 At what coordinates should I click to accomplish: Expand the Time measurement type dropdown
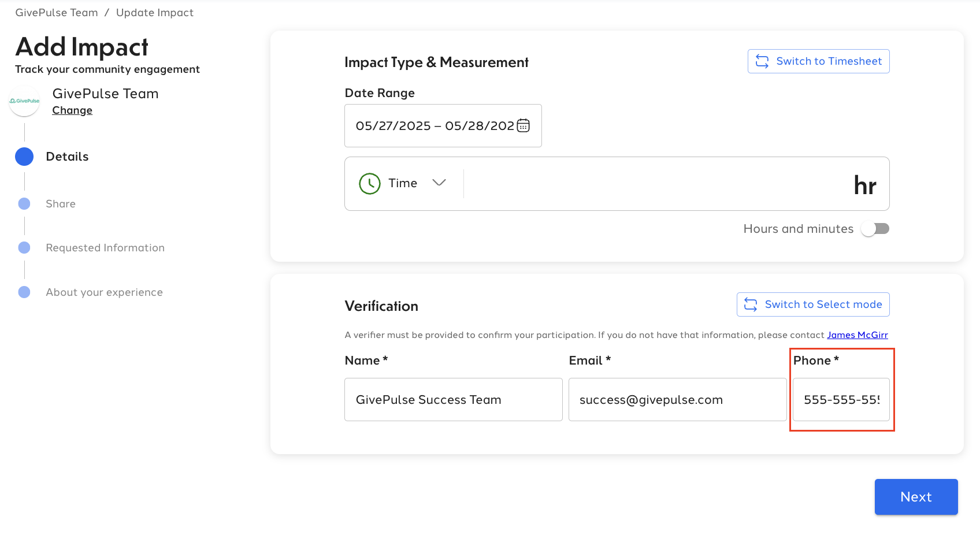[x=403, y=183]
